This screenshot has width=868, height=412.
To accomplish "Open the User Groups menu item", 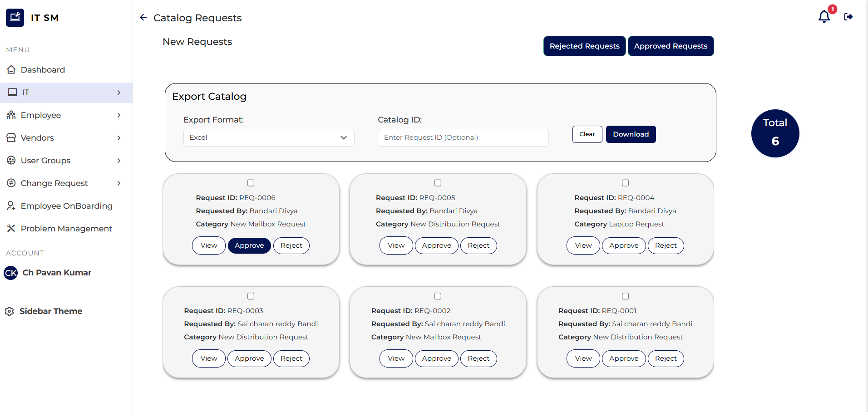I will [x=45, y=161].
